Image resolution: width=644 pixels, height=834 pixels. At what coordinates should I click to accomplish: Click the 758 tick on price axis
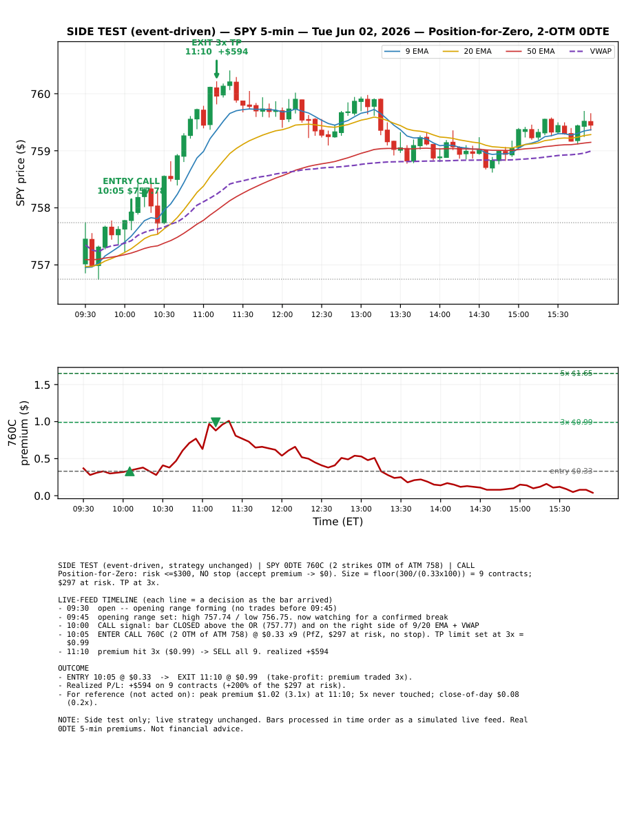coord(41,208)
